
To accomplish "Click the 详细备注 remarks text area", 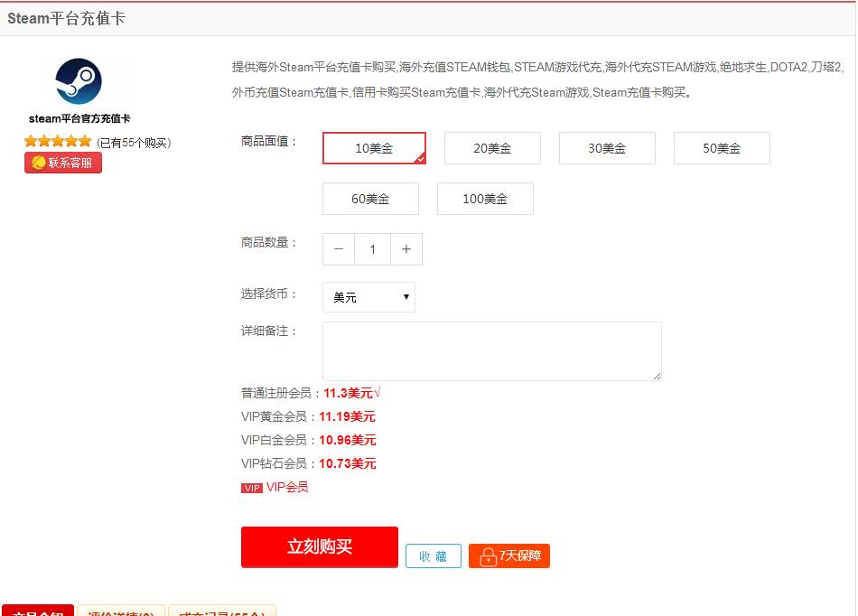I will (492, 351).
